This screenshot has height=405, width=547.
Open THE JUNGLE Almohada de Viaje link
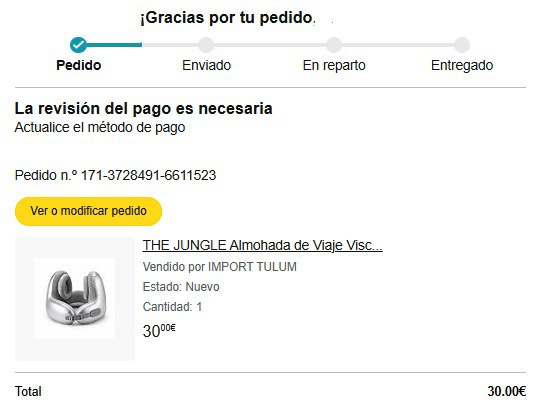coord(262,245)
